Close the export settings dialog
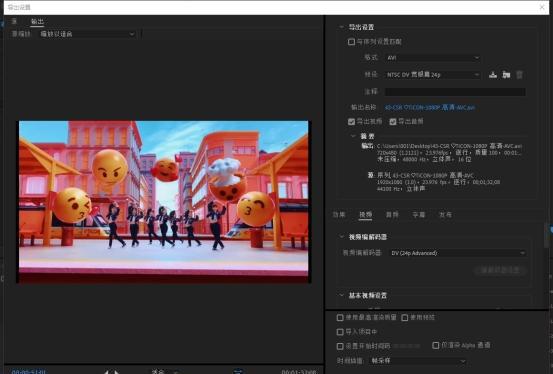Image resolution: width=553 pixels, height=374 pixels. (x=542, y=7)
